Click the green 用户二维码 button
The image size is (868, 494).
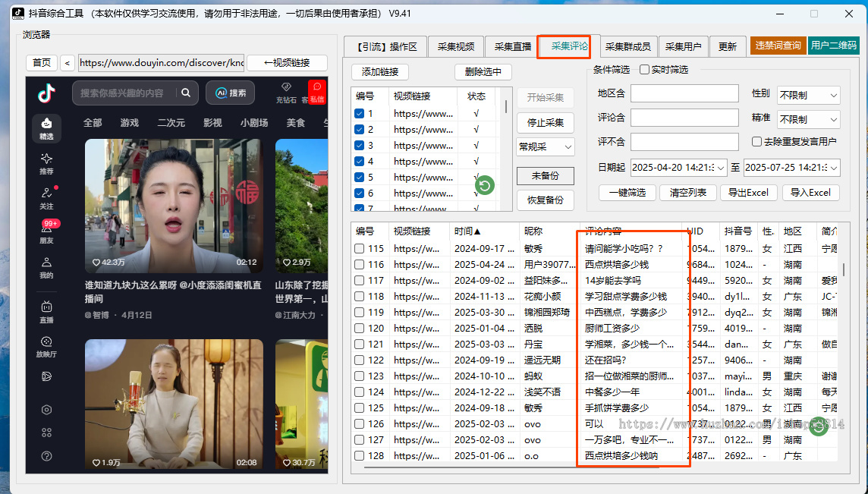(834, 46)
